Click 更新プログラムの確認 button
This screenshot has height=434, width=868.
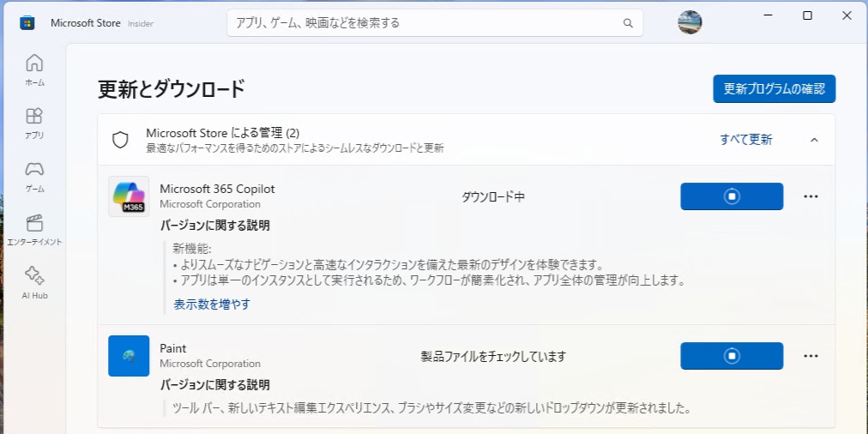click(x=775, y=89)
